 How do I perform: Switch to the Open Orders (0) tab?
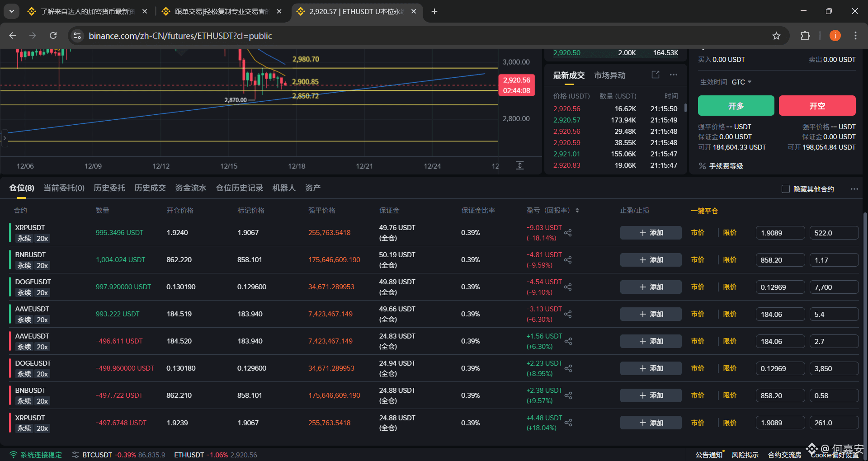(64, 188)
